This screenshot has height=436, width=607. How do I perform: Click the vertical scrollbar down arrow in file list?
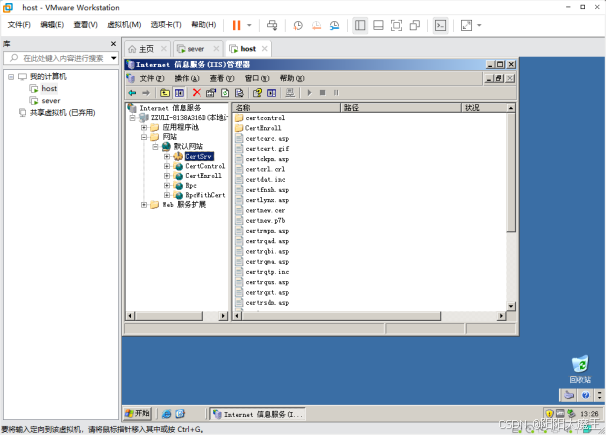511,306
